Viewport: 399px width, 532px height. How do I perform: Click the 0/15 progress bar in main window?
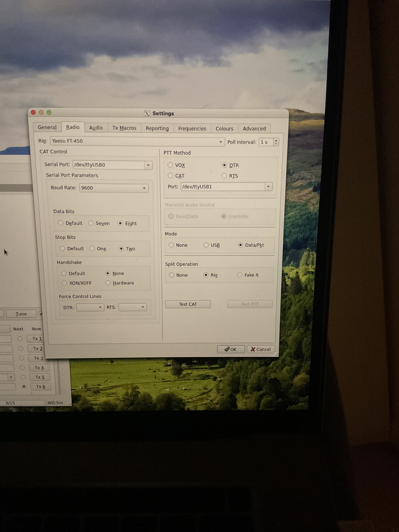point(22,403)
